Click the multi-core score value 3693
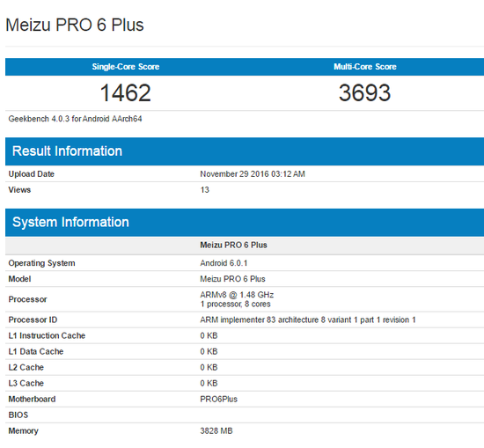This screenshot has height=448, width=484. click(365, 92)
